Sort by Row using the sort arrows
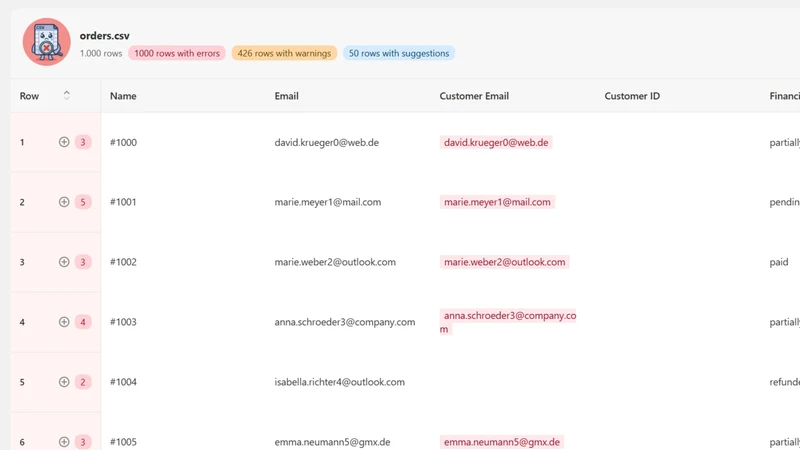Image resolution: width=800 pixels, height=450 pixels. (x=66, y=95)
